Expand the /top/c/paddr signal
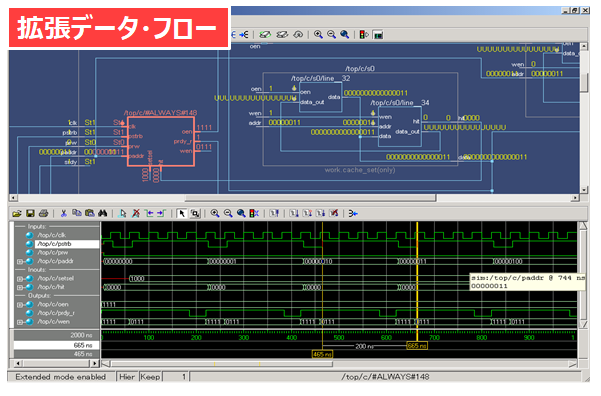Screen dimensions: 601x396 click(x=19, y=261)
